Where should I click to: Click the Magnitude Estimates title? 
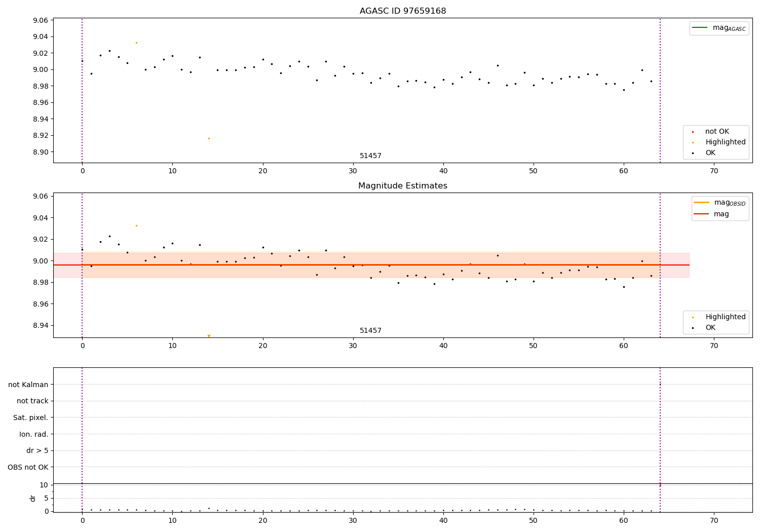click(x=403, y=186)
